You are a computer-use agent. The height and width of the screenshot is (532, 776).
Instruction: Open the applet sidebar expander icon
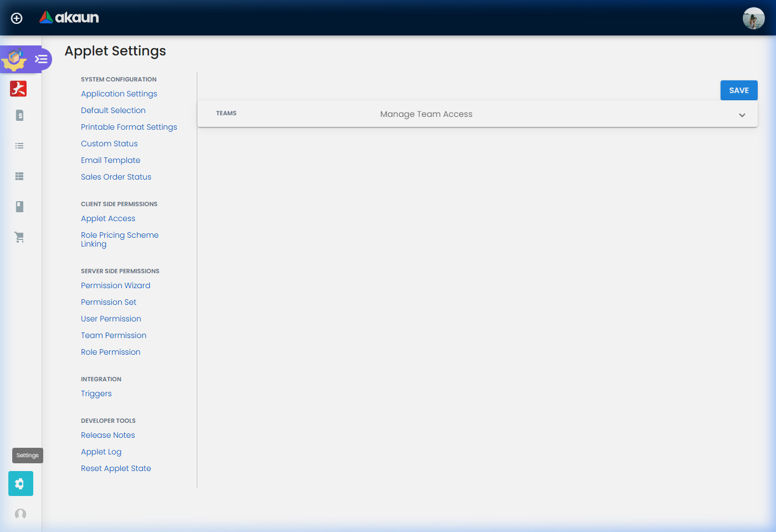tap(40, 58)
